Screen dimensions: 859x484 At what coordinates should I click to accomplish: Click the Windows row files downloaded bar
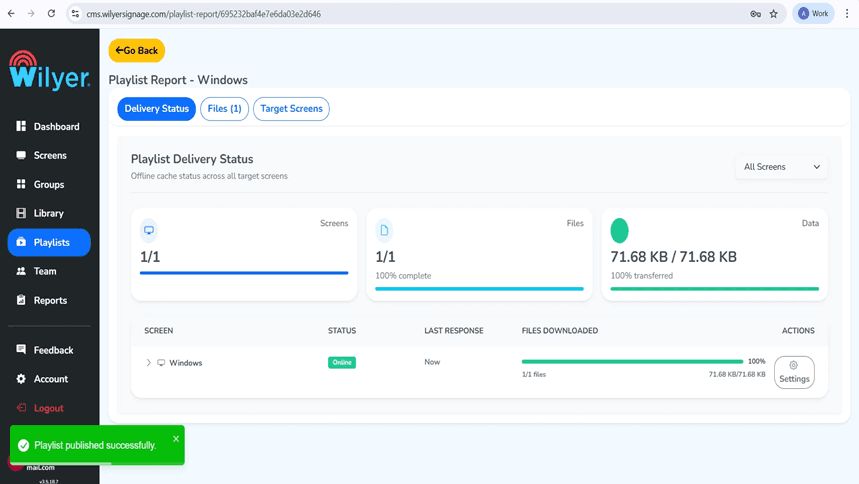632,362
